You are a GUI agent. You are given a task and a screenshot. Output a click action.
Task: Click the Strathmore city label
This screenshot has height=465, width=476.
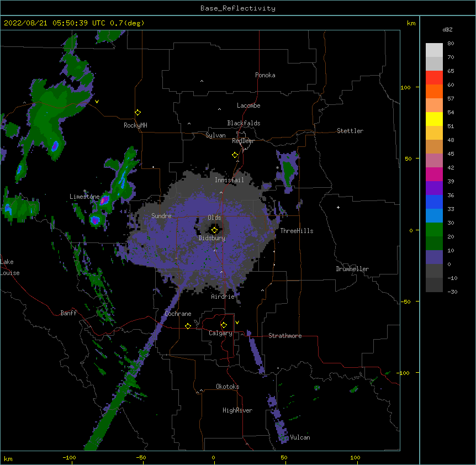pos(285,336)
